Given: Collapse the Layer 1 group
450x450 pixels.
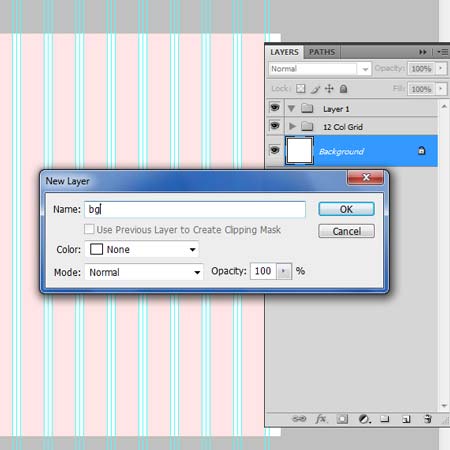Looking at the screenshot, I should click(x=291, y=109).
